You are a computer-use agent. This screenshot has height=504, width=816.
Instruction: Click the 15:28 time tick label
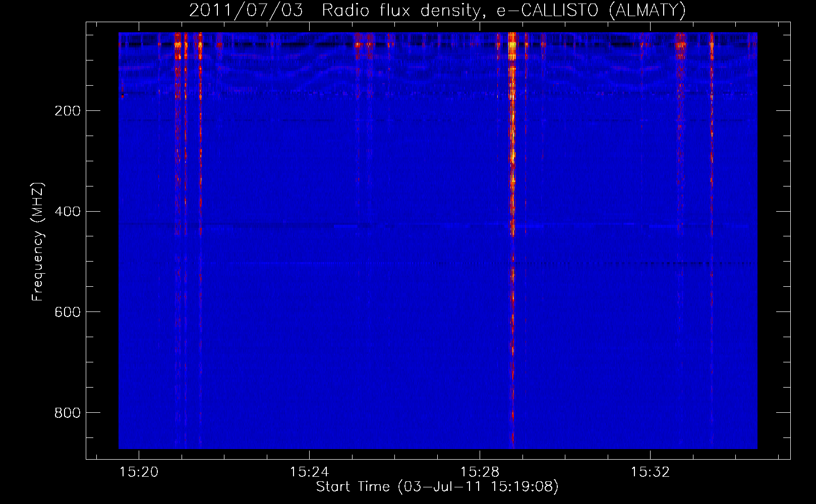[x=480, y=472]
